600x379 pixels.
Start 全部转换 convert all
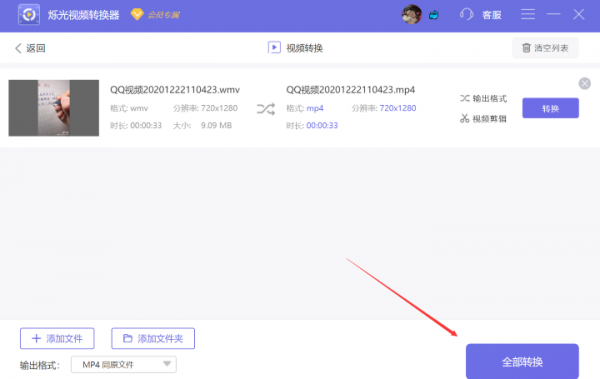click(522, 362)
